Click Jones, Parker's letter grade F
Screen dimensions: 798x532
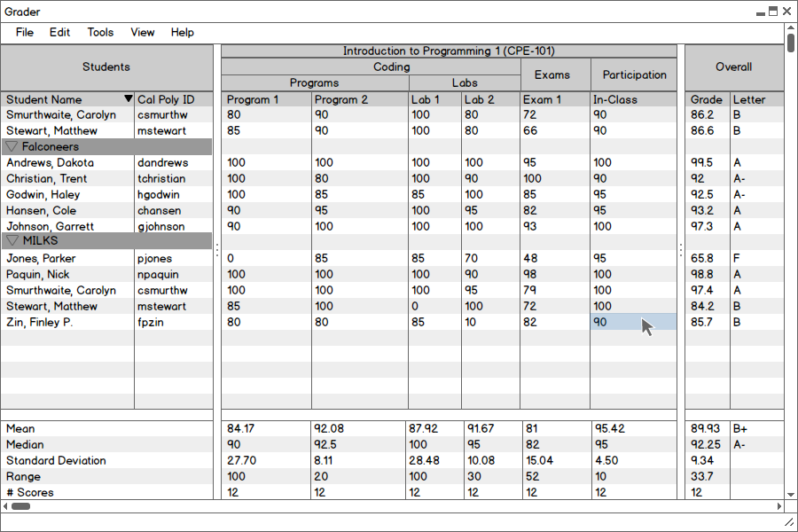pos(737,259)
